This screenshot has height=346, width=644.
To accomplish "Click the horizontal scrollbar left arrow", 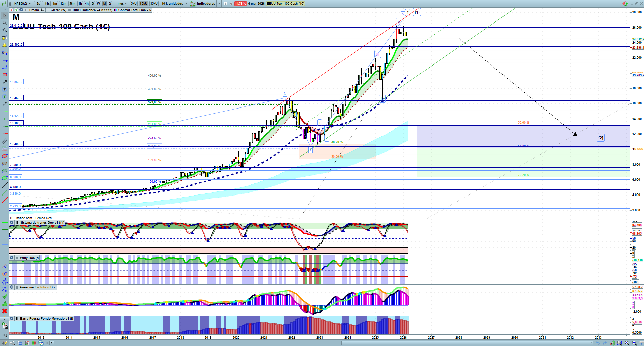I will point(51,343).
